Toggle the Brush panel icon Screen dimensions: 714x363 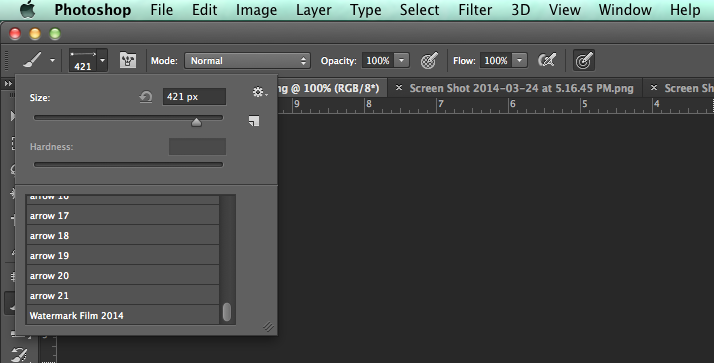(128, 60)
